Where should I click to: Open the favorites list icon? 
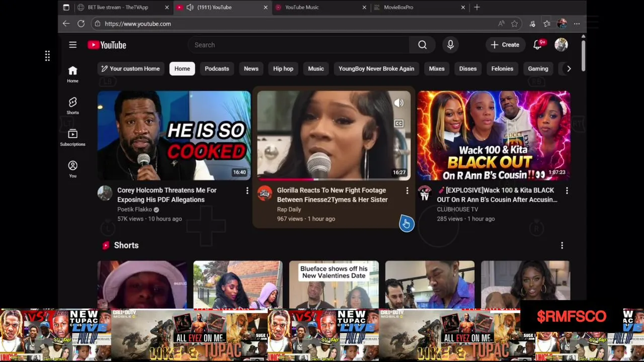coord(547,24)
